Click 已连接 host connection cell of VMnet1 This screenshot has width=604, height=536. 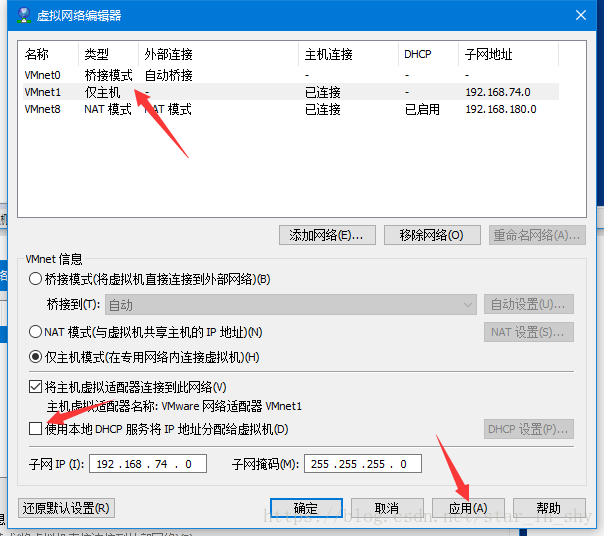point(323,92)
